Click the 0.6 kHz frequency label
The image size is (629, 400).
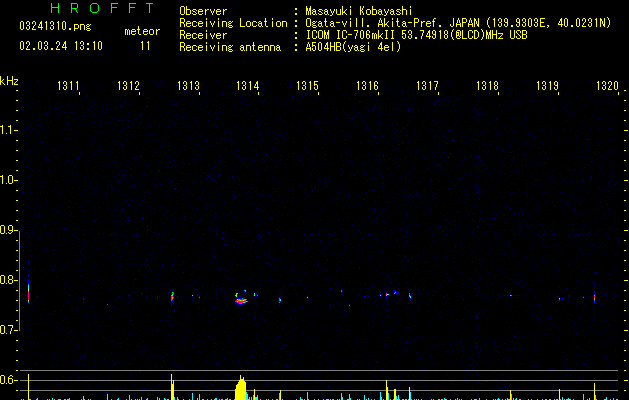pos(8,380)
